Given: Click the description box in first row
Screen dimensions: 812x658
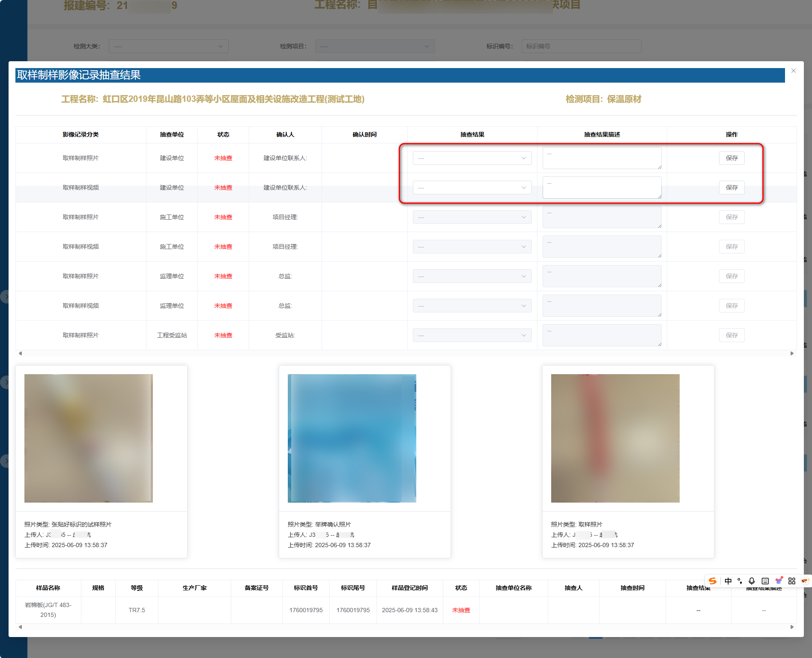Looking at the screenshot, I should point(602,158).
